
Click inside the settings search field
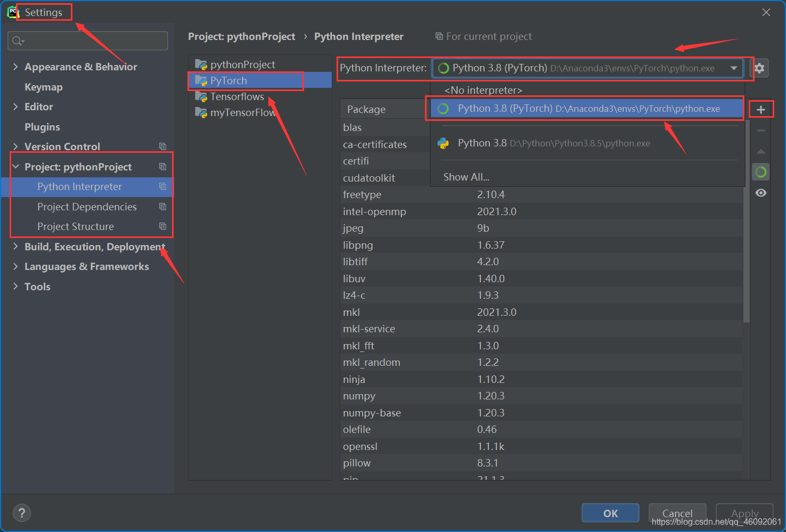88,41
